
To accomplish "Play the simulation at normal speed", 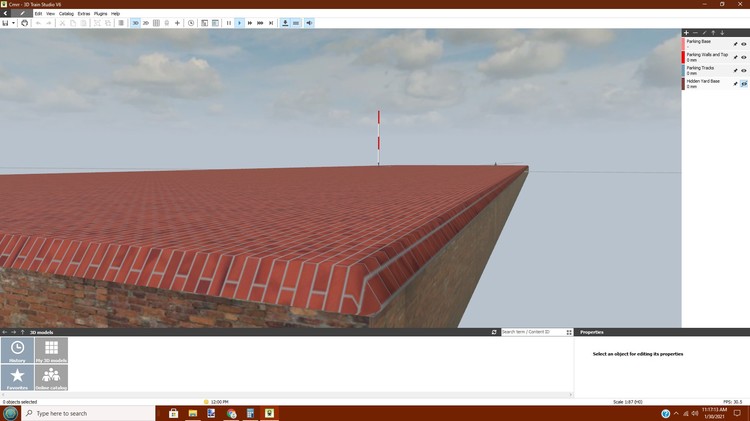I will (x=239, y=23).
